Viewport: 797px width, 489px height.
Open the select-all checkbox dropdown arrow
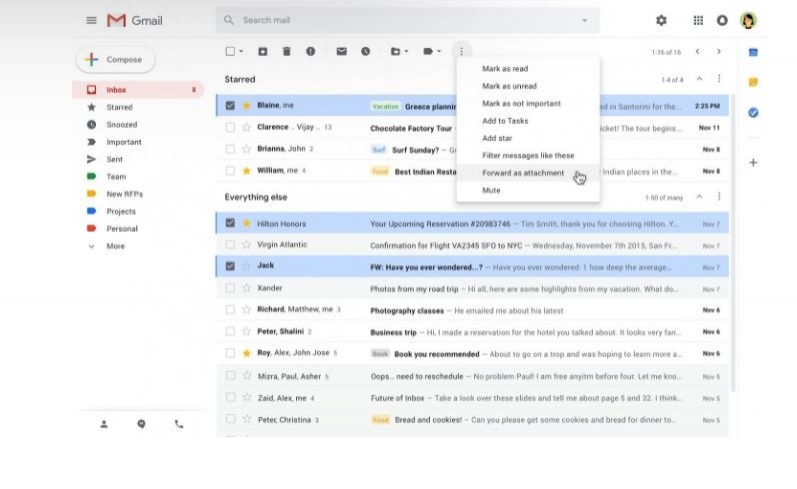click(241, 51)
